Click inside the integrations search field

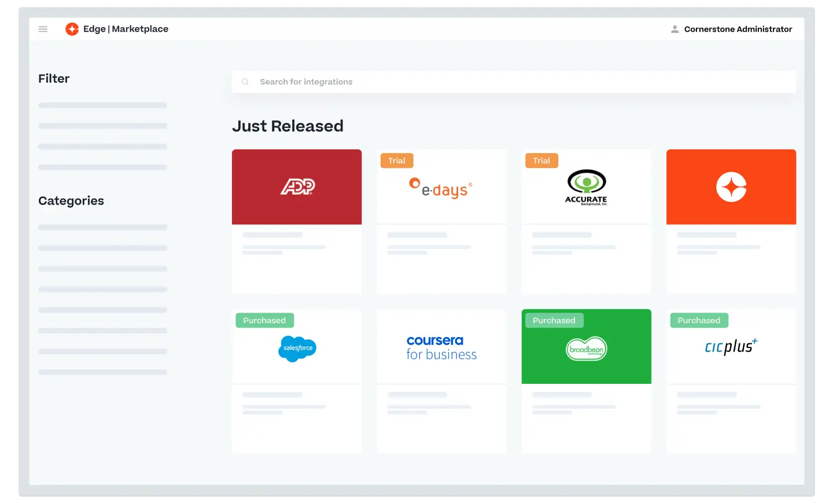(405, 81)
